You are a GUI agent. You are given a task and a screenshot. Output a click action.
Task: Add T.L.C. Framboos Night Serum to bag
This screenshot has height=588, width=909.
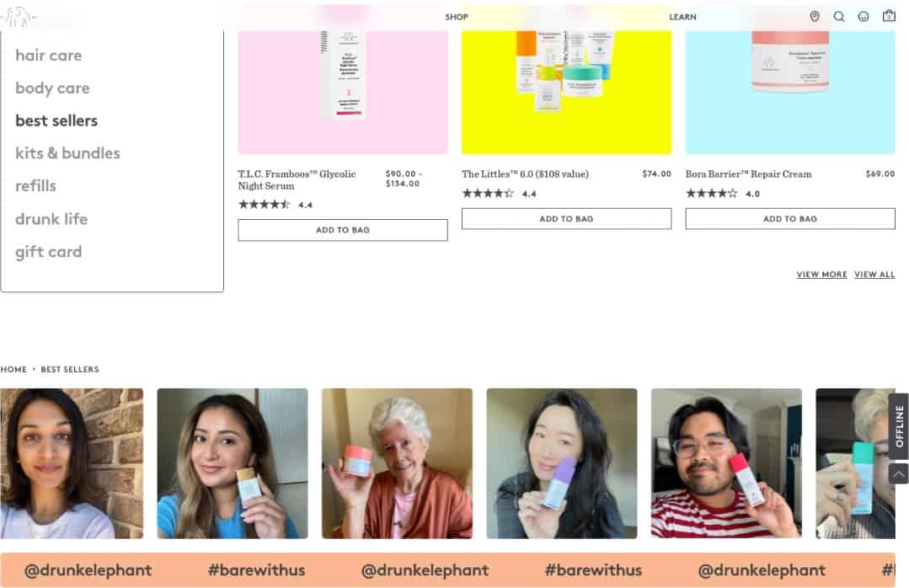[343, 230]
